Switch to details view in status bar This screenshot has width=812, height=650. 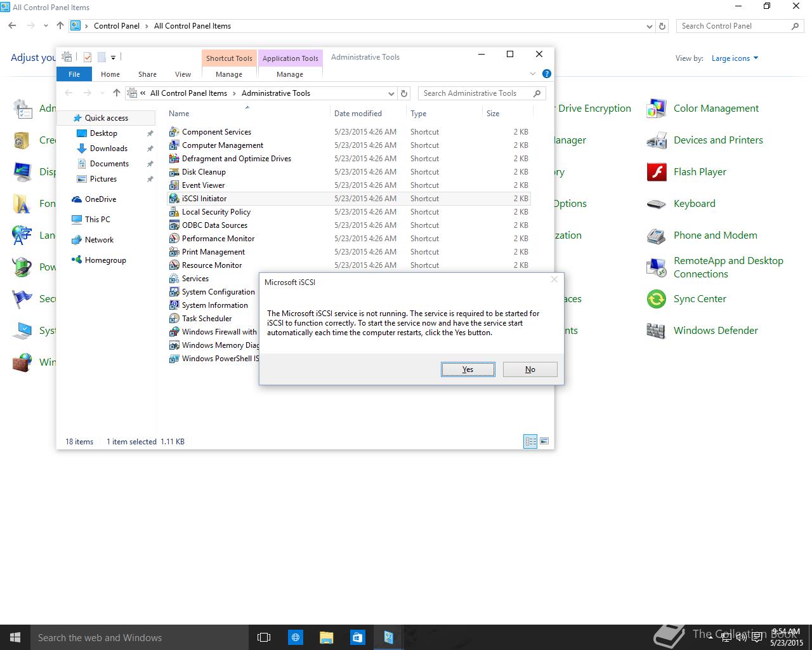(x=530, y=441)
